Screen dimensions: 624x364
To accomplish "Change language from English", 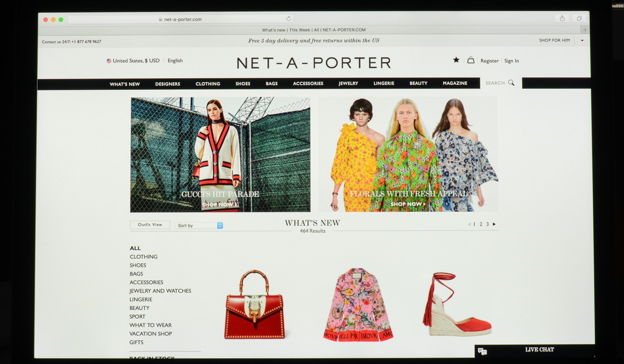I will click(175, 61).
